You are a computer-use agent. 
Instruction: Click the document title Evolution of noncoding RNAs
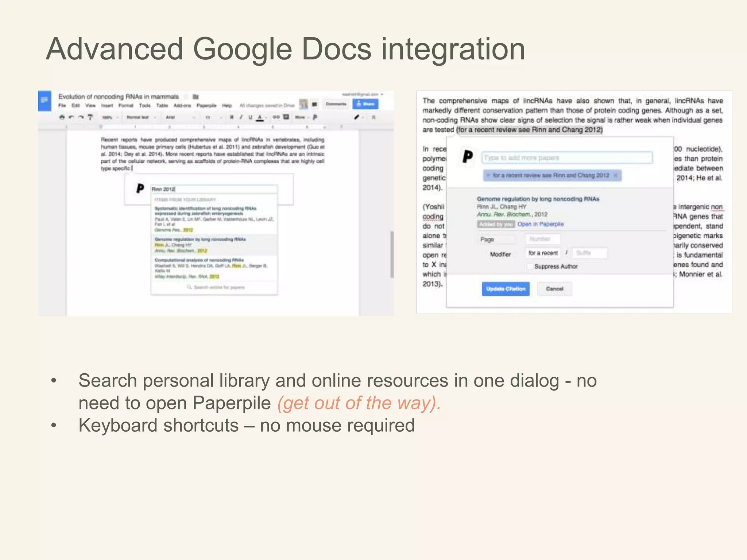[x=119, y=97]
